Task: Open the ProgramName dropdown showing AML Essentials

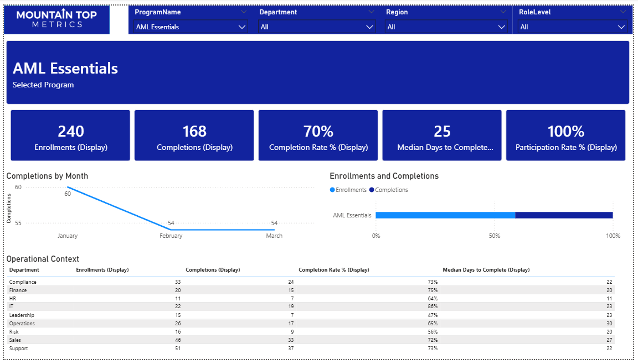Action: pyautogui.click(x=191, y=27)
